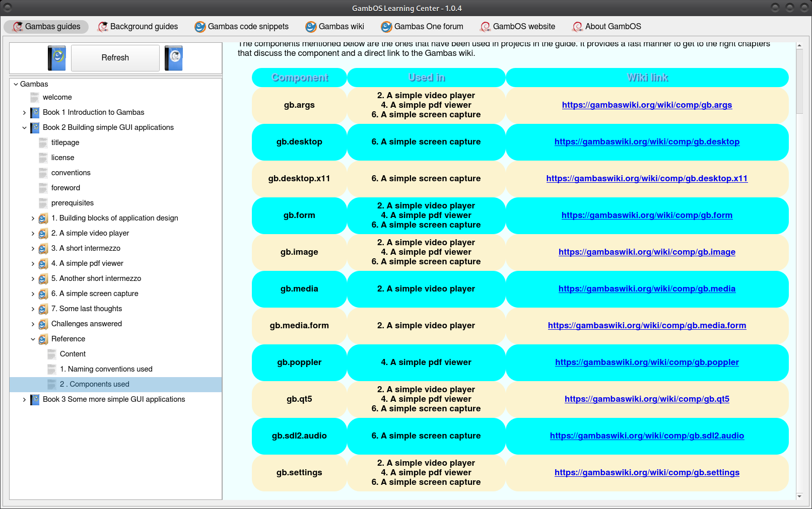
Task: Open the About GambOS tab
Action: click(607, 27)
